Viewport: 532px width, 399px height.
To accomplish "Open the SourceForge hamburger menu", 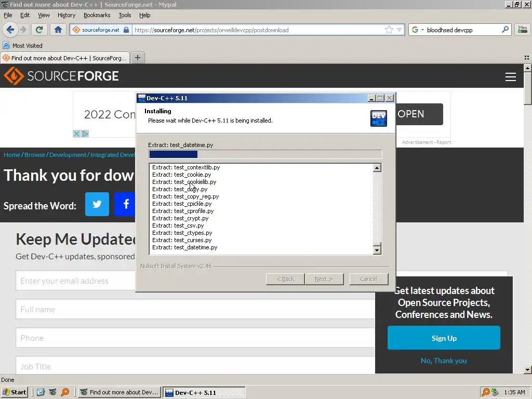I will pyautogui.click(x=510, y=77).
